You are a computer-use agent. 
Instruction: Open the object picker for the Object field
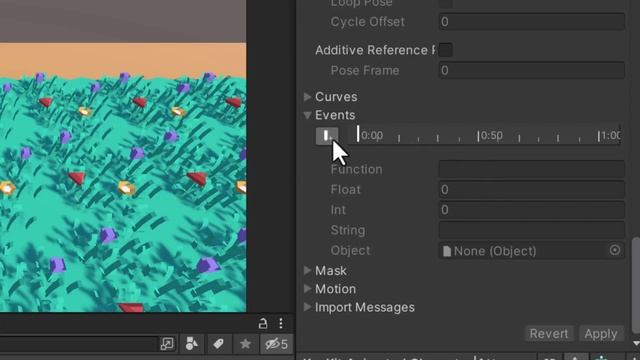pyautogui.click(x=615, y=250)
